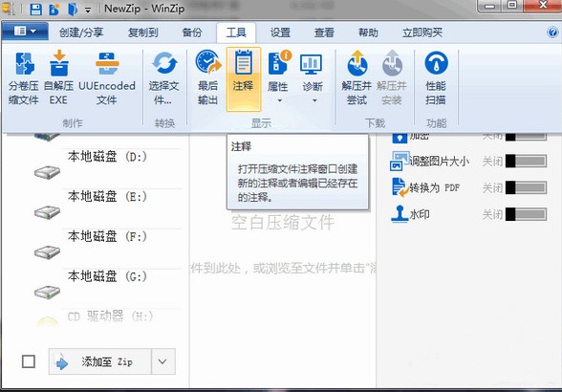Viewport: 562px width, 392px height.
Task: Open the 注释 comment tool
Action: coord(244,79)
